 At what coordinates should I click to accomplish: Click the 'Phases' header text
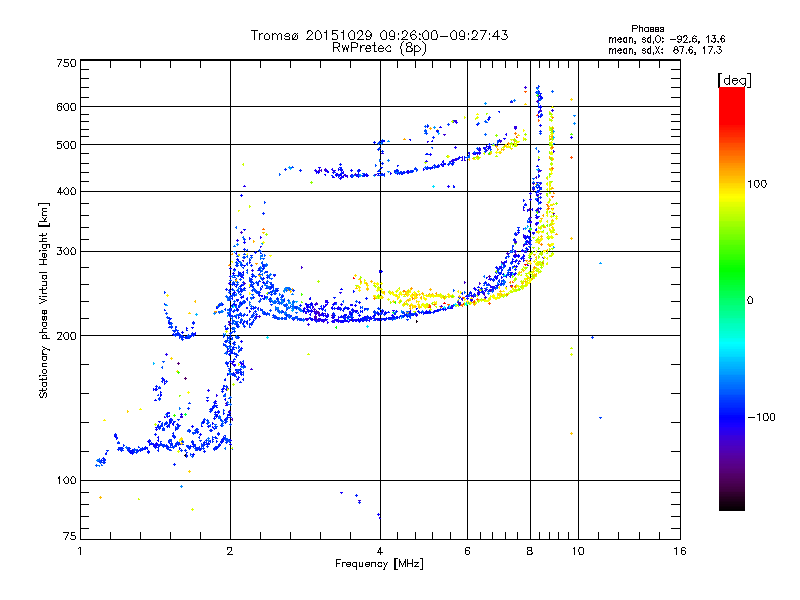(x=647, y=29)
